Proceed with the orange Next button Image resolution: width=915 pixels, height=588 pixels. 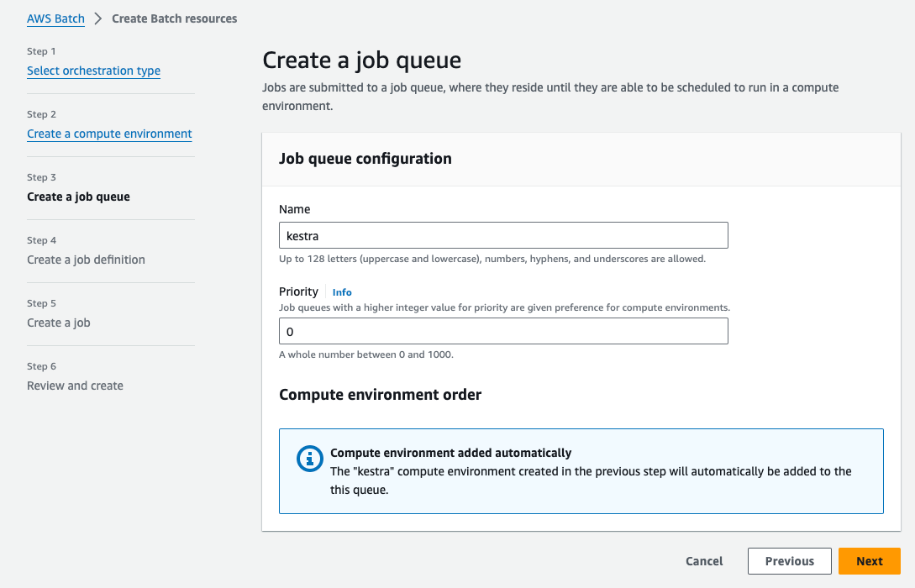[869, 561]
